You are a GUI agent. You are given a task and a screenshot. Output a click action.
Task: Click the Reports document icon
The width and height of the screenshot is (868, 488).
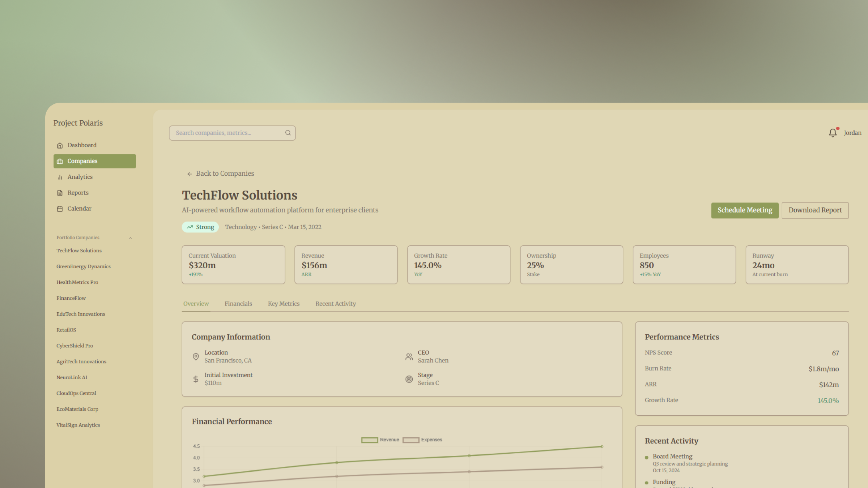60,193
